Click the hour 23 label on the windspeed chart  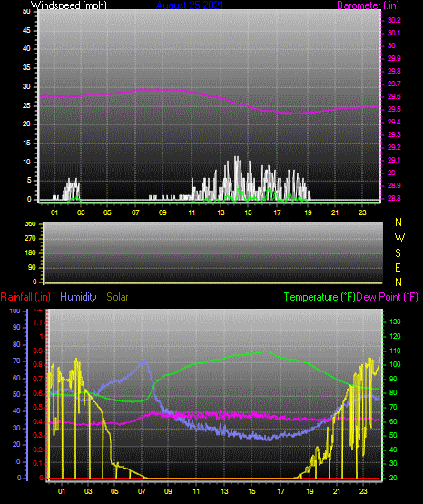pyautogui.click(x=362, y=212)
